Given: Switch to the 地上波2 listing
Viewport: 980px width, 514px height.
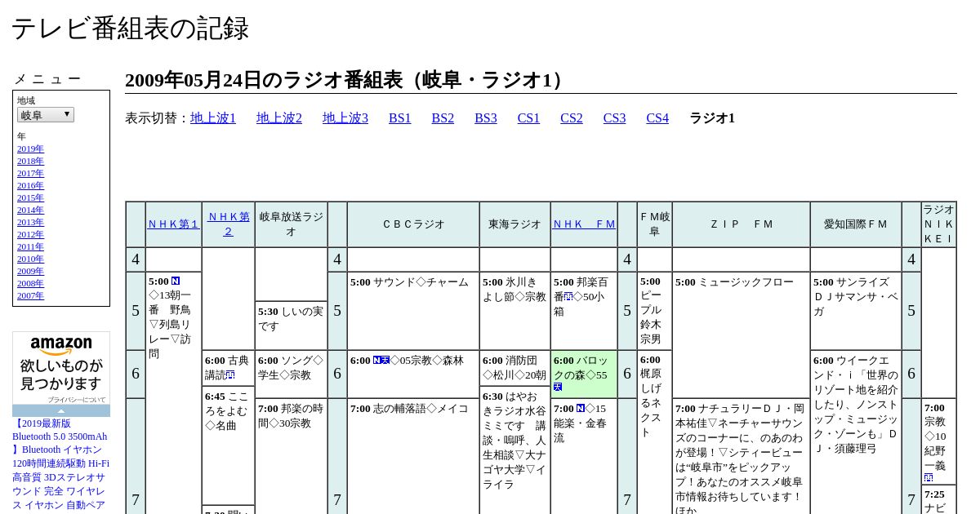Looking at the screenshot, I should (x=279, y=118).
